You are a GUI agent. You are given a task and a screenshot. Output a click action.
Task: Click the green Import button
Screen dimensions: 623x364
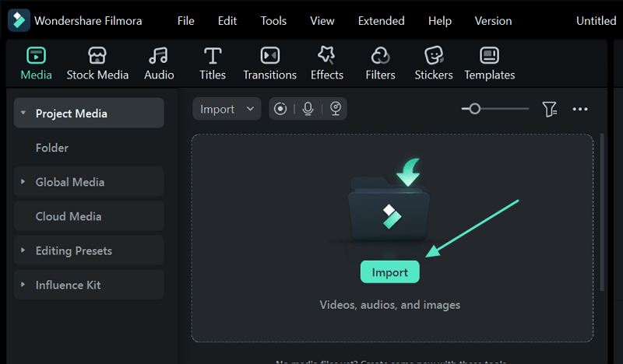(x=389, y=272)
